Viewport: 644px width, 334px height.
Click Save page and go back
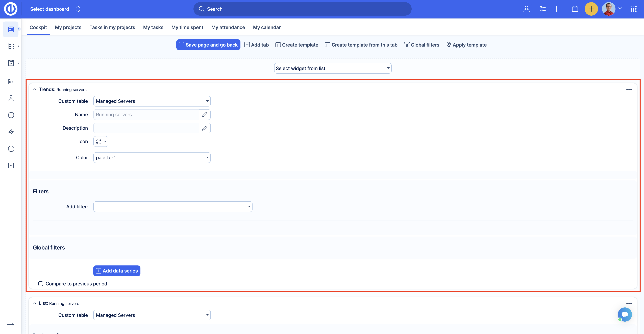click(x=208, y=45)
